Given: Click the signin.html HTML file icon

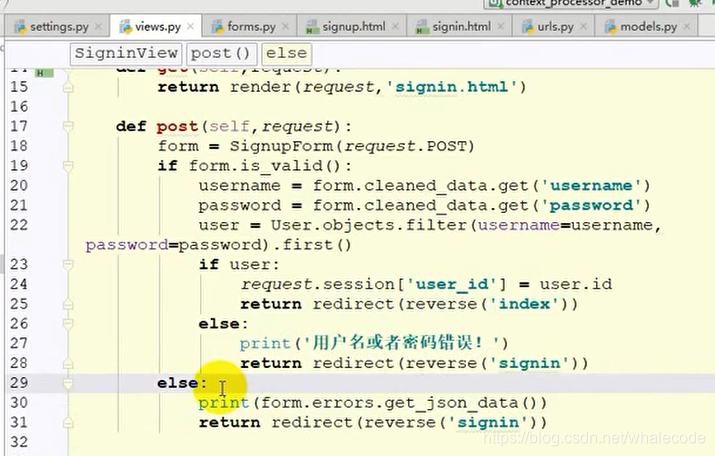Looking at the screenshot, I should (x=422, y=27).
